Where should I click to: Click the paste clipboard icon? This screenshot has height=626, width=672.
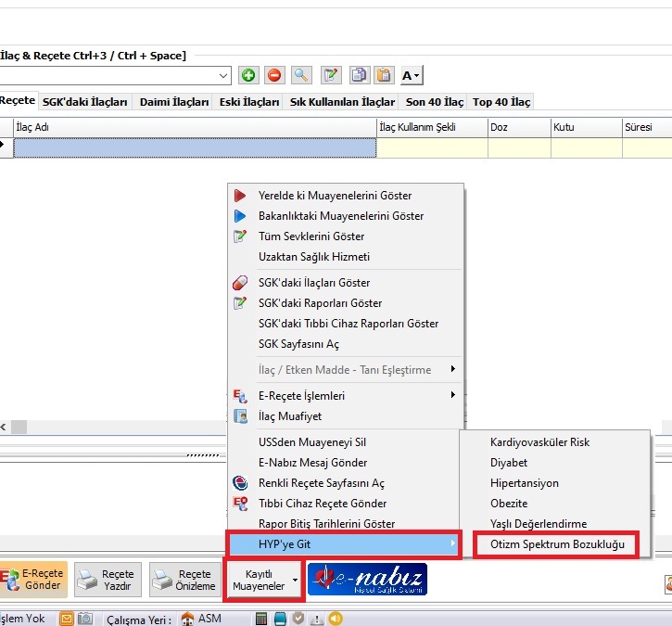tap(383, 75)
